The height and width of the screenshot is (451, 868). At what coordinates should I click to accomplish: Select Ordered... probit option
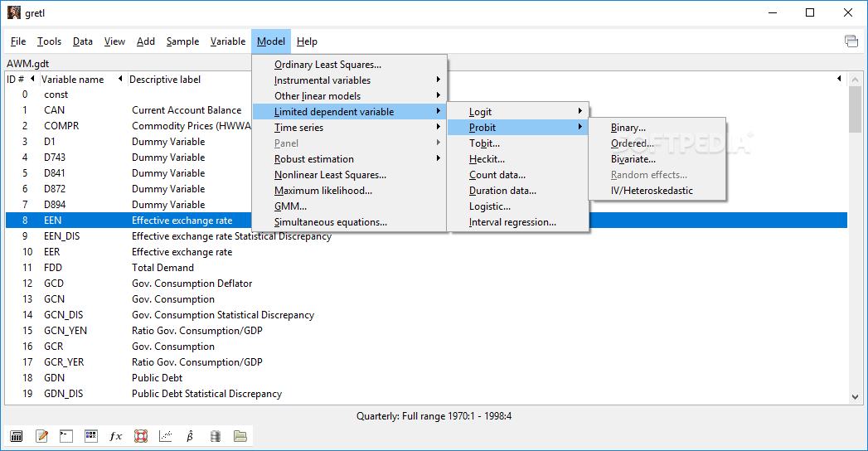(657, 143)
